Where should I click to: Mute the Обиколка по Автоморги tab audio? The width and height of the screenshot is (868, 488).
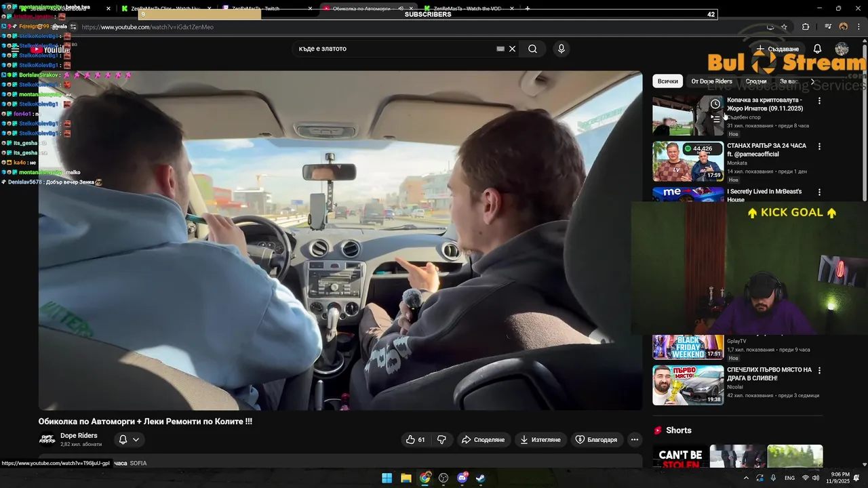[401, 9]
